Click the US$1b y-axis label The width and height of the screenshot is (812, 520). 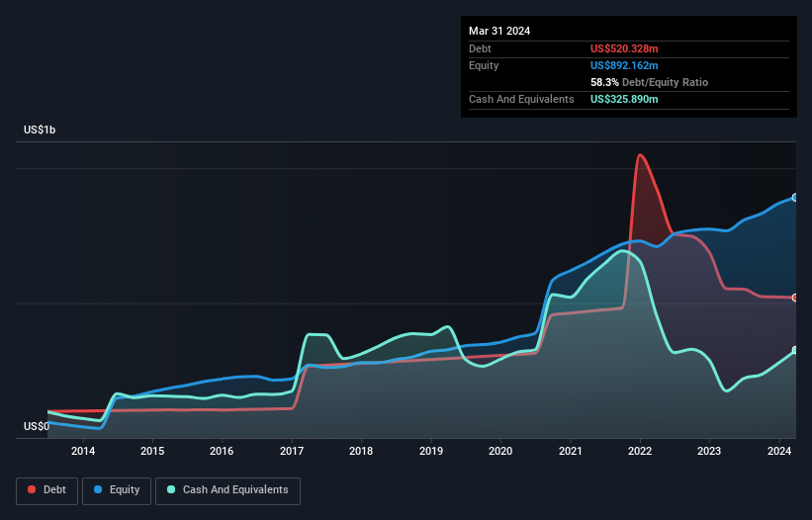[x=40, y=130]
